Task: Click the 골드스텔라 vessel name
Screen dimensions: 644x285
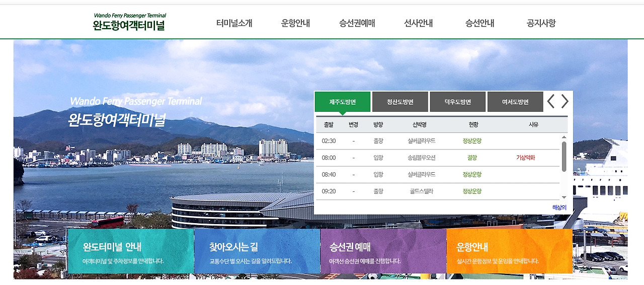Action: (x=422, y=191)
